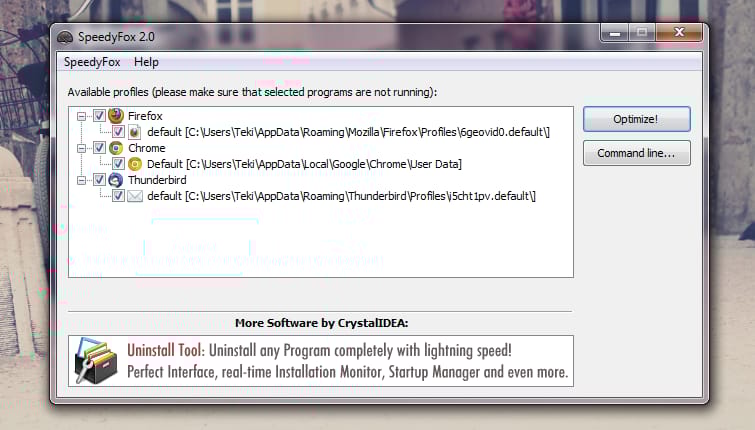Click the Uninstall Tool toolbox icon
755x430 pixels.
pyautogui.click(x=96, y=361)
